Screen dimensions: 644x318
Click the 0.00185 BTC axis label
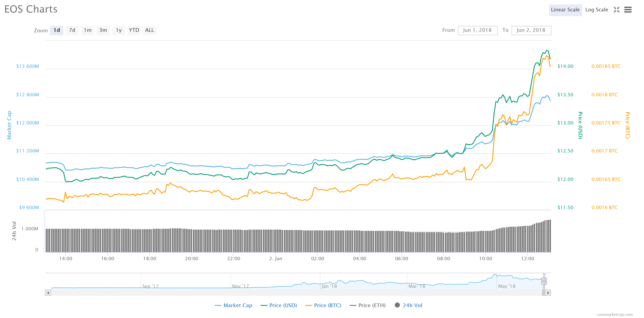coord(606,66)
